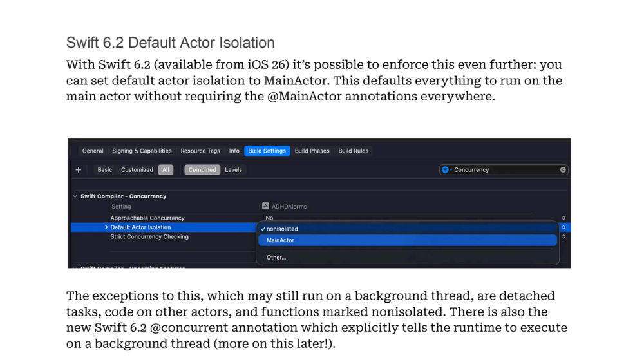Switch to Levels view
Image resolution: width=644 pixels, height=362 pixels.
point(233,170)
